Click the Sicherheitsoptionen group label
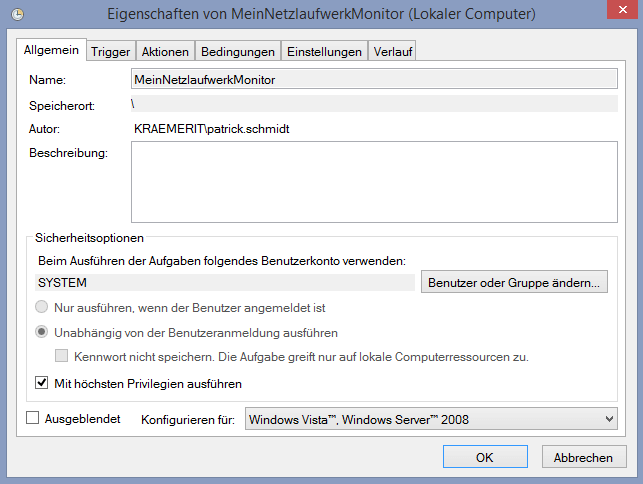Image resolution: width=643 pixels, height=484 pixels. click(89, 238)
